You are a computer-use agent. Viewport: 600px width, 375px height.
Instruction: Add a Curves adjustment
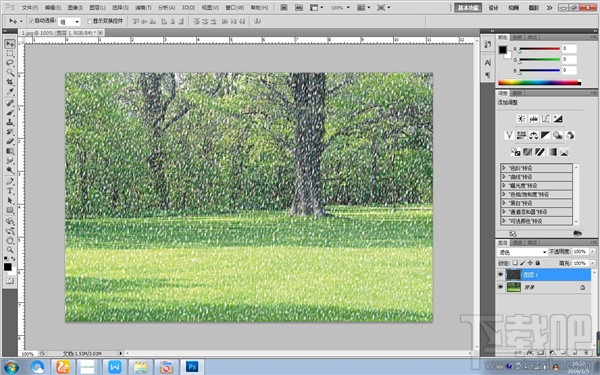point(546,119)
